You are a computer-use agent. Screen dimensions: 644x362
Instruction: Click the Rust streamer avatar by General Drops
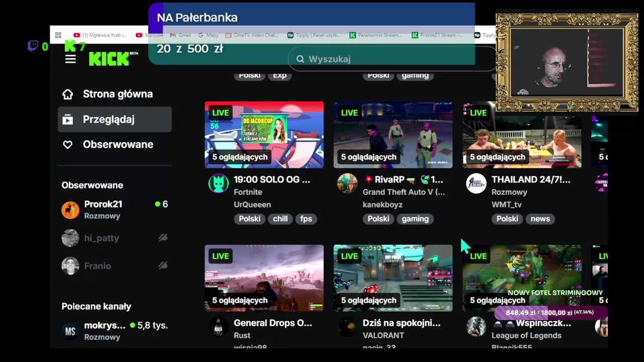[x=218, y=327]
